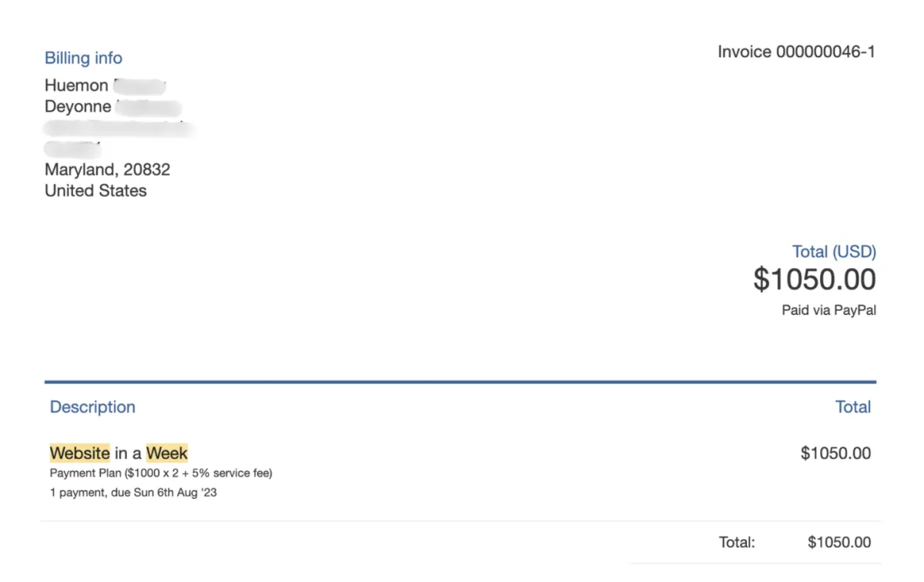This screenshot has height=582, width=924.
Task: Click the Billing info heading
Action: 83,59
